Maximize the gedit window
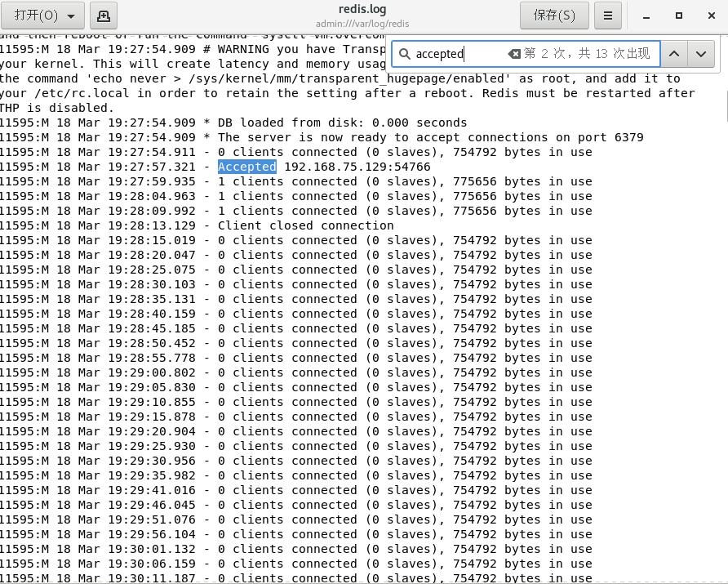 tap(679, 16)
